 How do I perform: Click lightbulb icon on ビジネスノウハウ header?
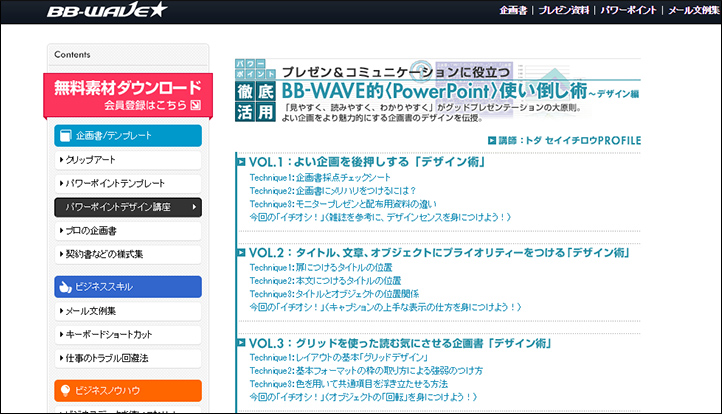pos(65,391)
